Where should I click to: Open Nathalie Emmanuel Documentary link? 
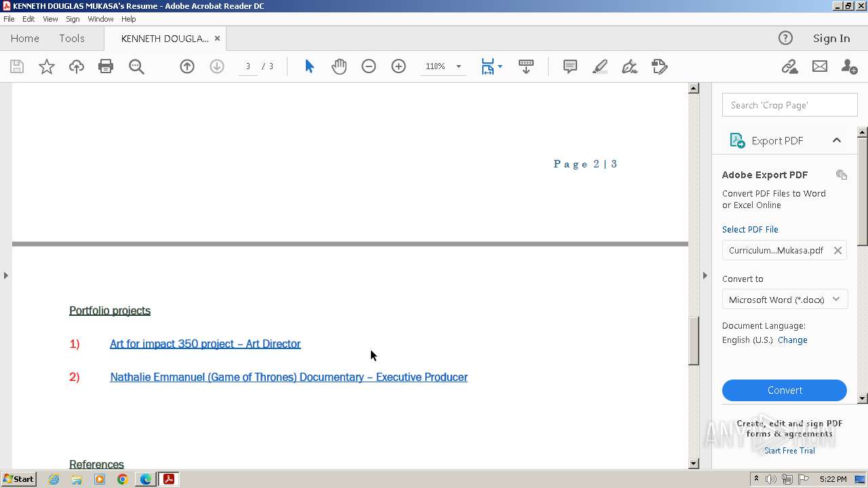289,377
